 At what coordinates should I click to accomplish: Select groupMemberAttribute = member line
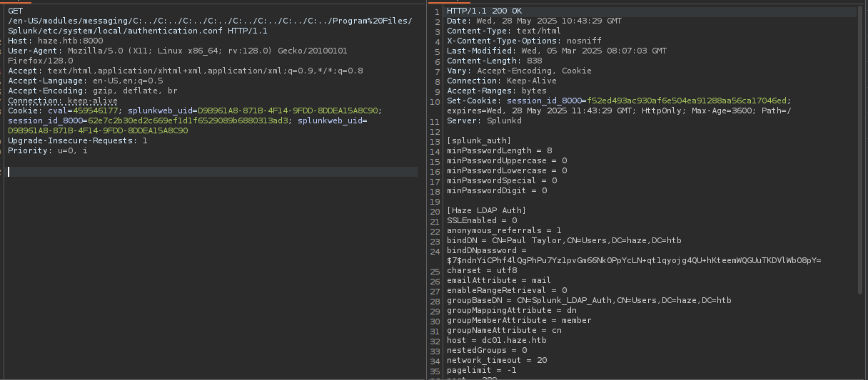click(519, 321)
